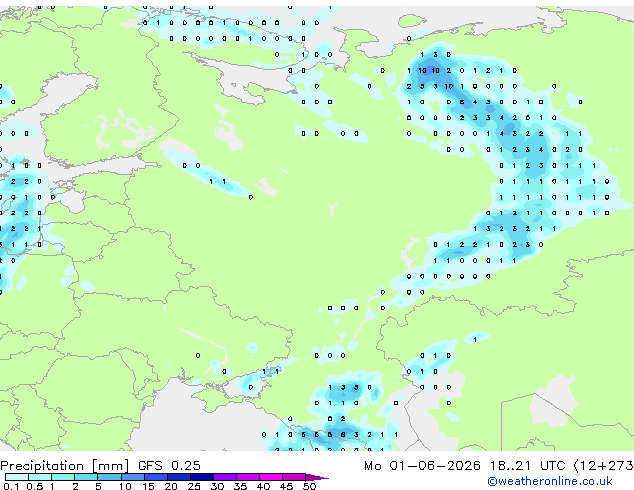This screenshot has width=634, height=490.
Task: Pick the lightest 0.1–0.5 mm legend swatch
Action: 17,477
